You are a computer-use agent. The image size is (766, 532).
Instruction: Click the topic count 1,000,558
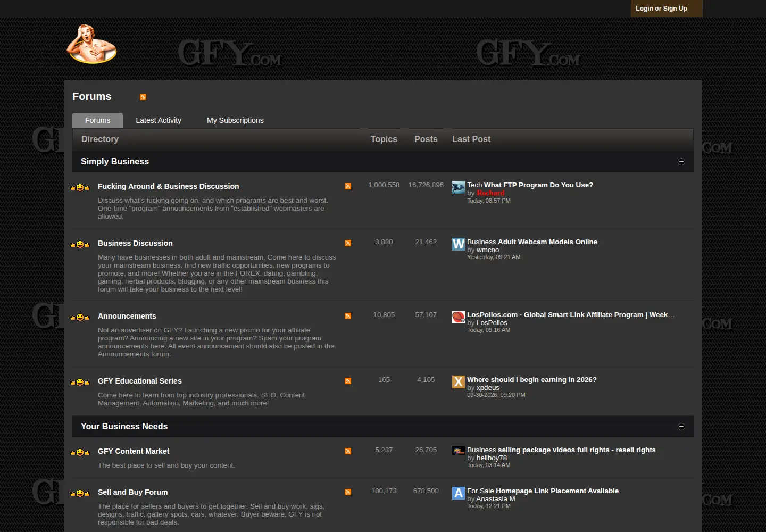point(384,185)
